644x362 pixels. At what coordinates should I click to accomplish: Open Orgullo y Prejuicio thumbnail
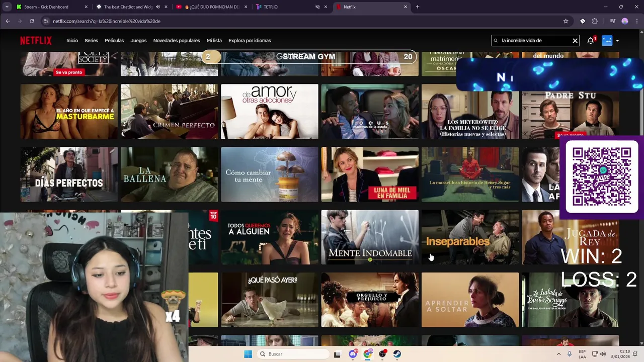[370, 300]
